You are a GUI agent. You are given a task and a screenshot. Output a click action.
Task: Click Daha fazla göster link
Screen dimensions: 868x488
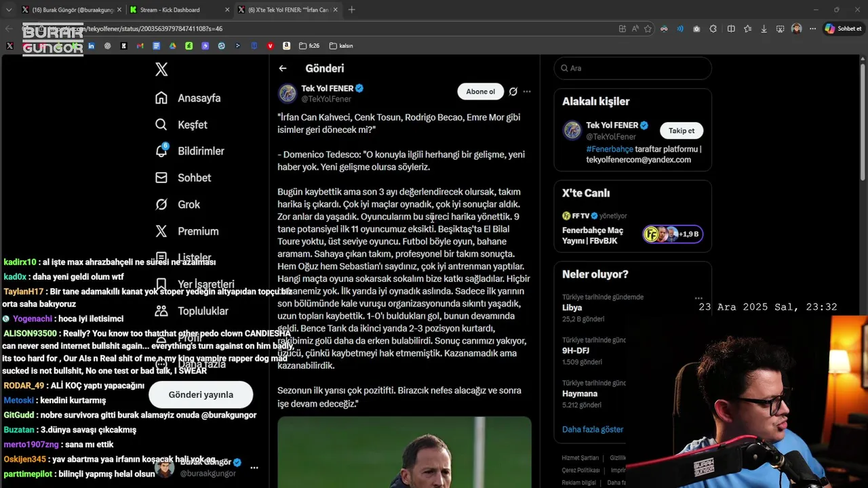click(593, 429)
